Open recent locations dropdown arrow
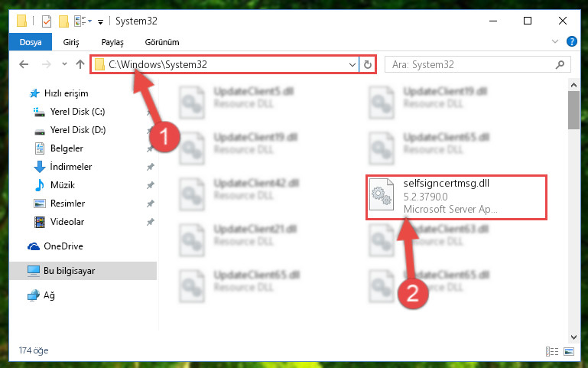The height and width of the screenshot is (368, 588). point(64,64)
